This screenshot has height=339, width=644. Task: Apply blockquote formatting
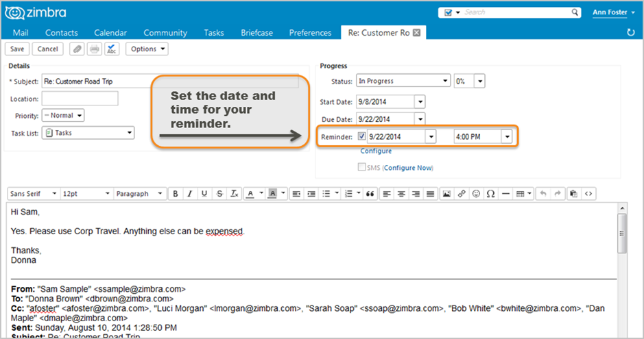[370, 194]
